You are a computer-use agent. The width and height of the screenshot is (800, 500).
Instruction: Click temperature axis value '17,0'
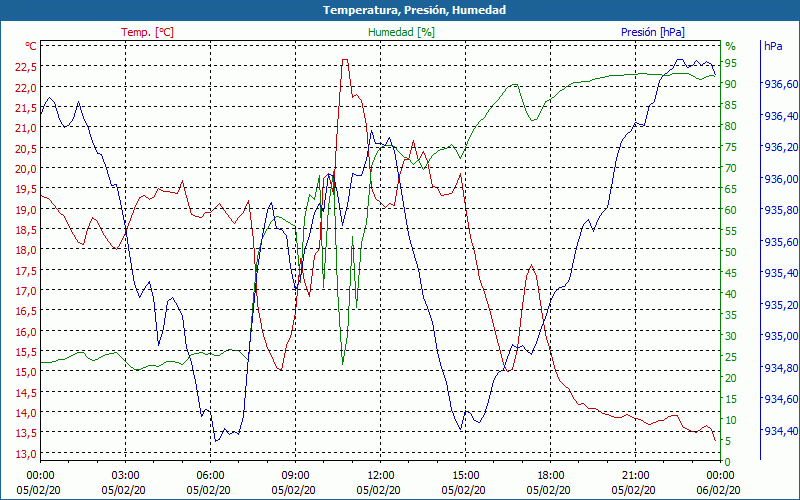click(27, 290)
